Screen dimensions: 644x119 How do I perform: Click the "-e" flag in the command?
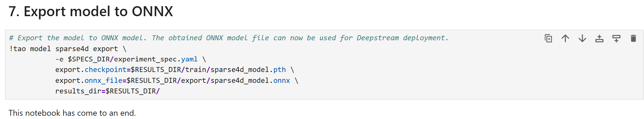(x=59, y=59)
